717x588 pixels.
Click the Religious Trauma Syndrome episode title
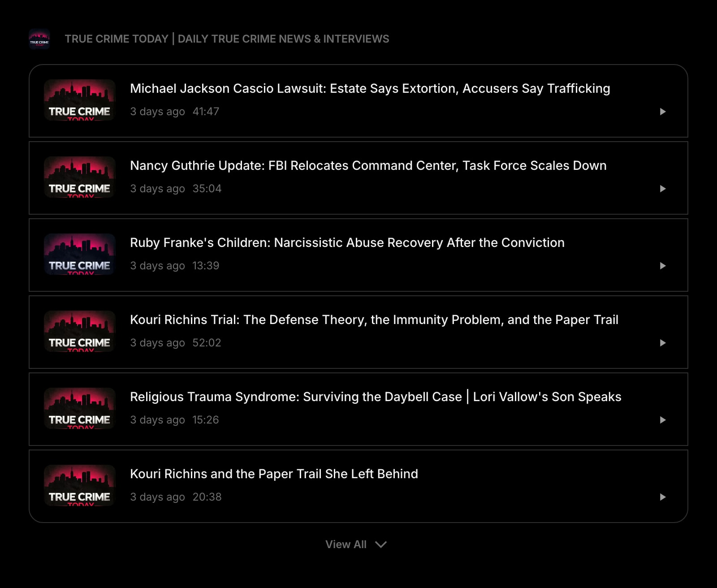point(375,397)
